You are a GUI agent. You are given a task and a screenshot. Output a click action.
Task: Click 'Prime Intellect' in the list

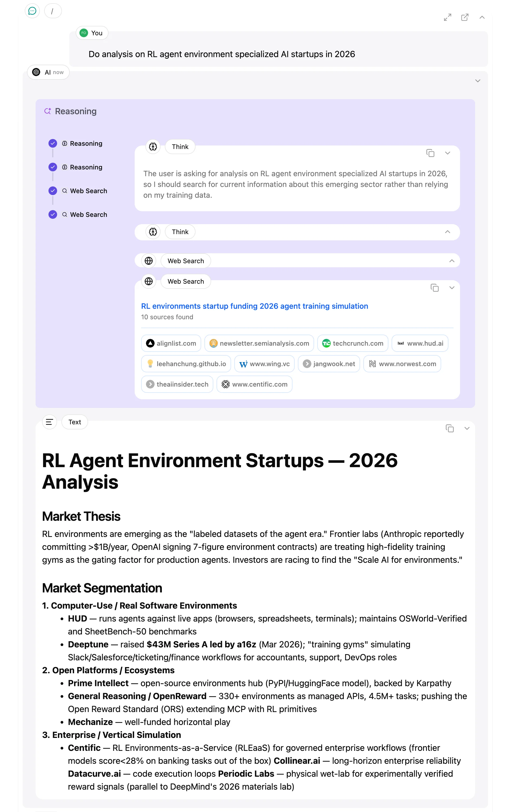(x=98, y=683)
